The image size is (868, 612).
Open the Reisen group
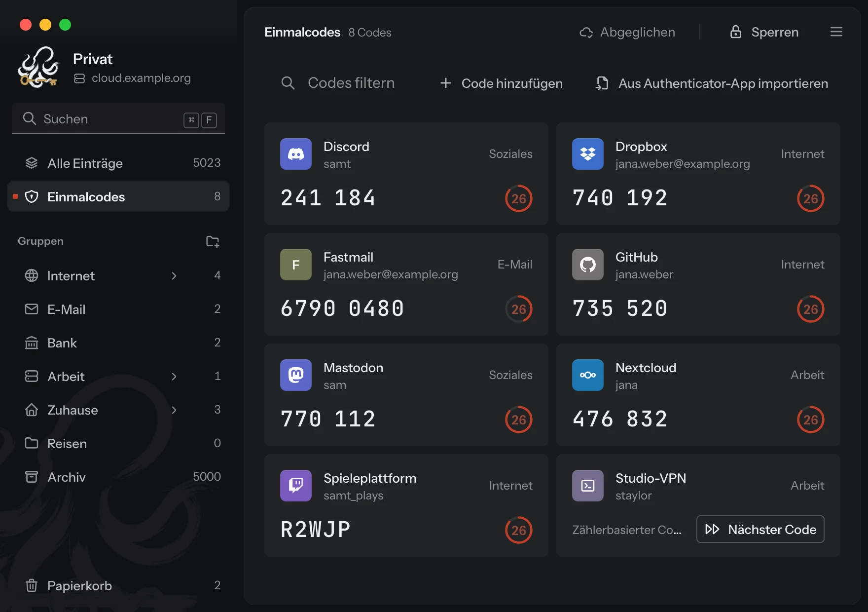point(118,444)
